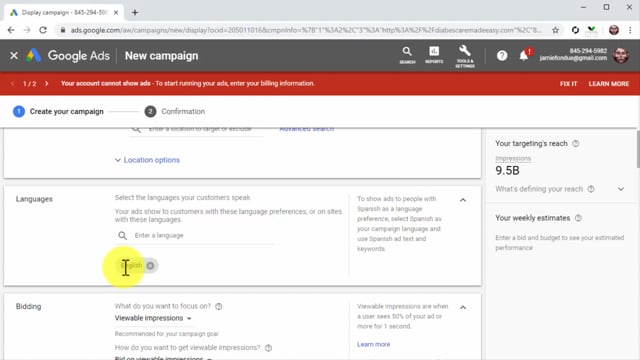Close the new campaign editor with X
This screenshot has height=360, width=640.
pos(14,56)
